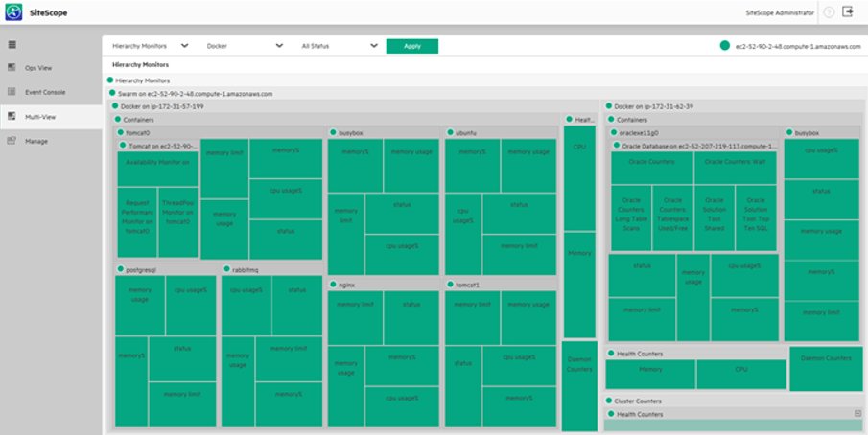Open the Docker filter dropdown
The width and height of the screenshot is (868, 435).
coord(245,46)
